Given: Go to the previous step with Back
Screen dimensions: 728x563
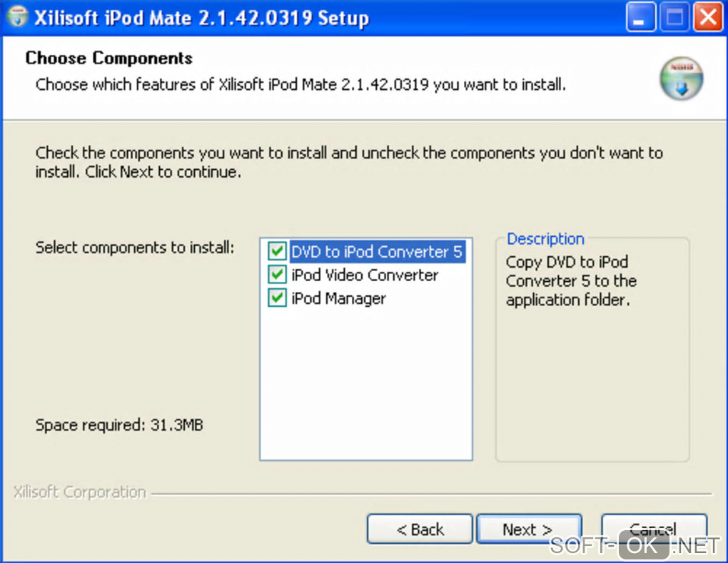Looking at the screenshot, I should tap(420, 529).
